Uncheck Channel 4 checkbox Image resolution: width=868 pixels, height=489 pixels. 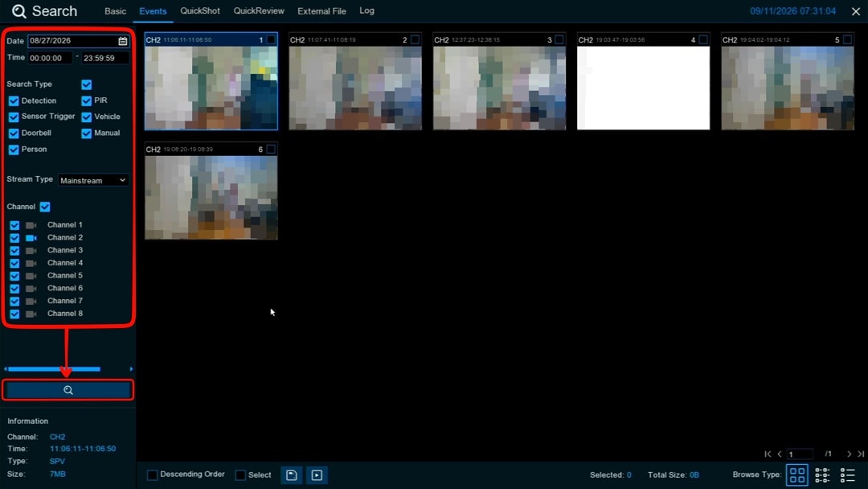pyautogui.click(x=14, y=264)
